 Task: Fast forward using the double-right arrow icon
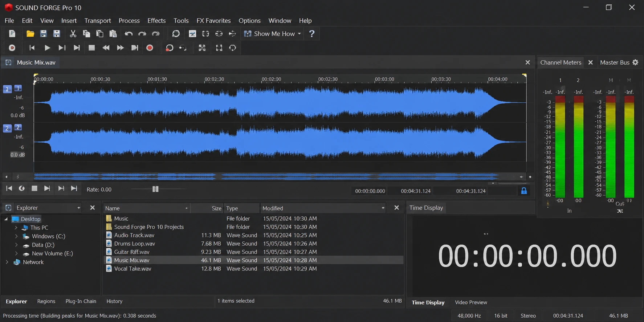coord(120,48)
